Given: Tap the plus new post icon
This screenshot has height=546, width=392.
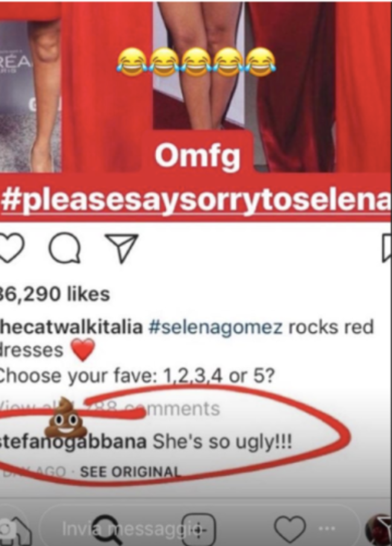Looking at the screenshot, I should (199, 529).
